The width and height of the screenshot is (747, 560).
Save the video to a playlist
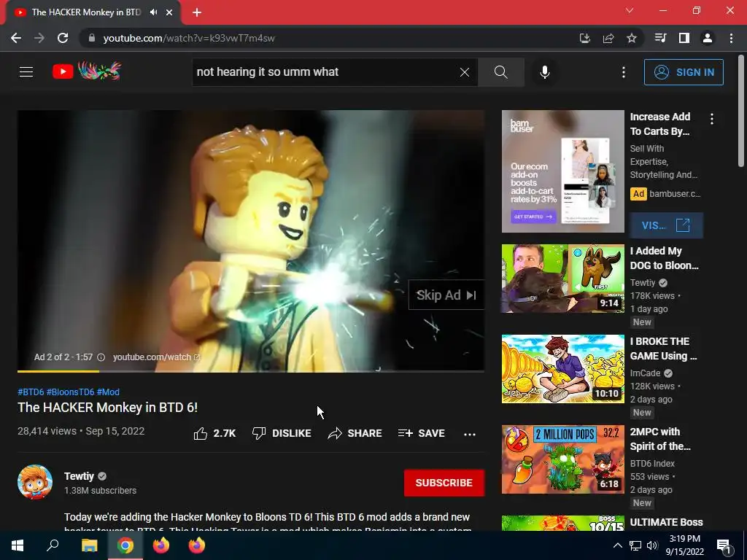click(x=421, y=433)
